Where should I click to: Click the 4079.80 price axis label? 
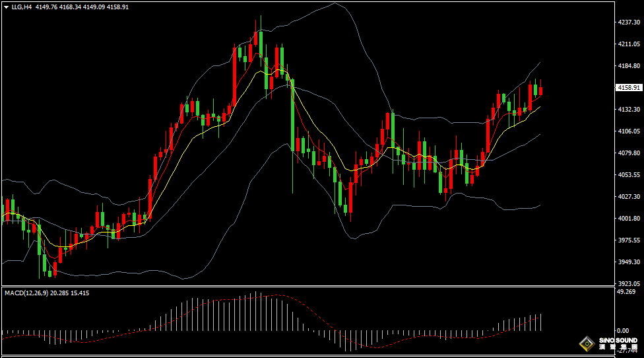[628, 153]
